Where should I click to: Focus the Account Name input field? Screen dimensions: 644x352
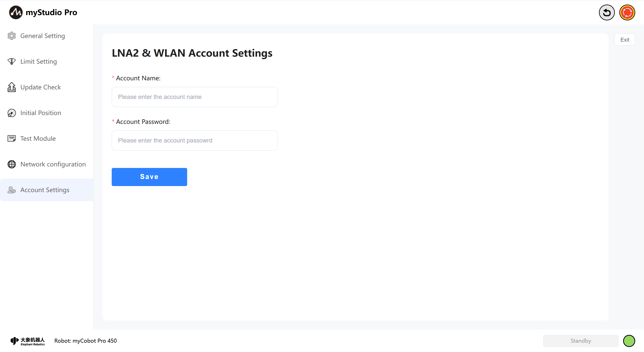click(194, 97)
